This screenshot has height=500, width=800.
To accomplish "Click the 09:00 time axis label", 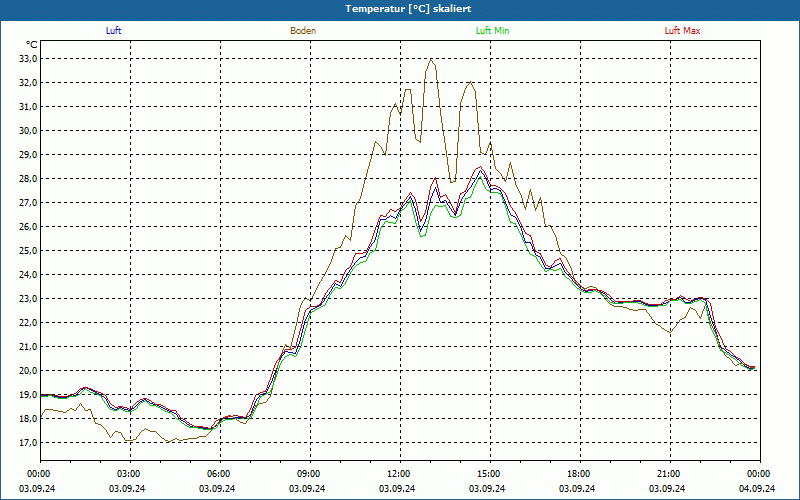I will [x=310, y=474].
